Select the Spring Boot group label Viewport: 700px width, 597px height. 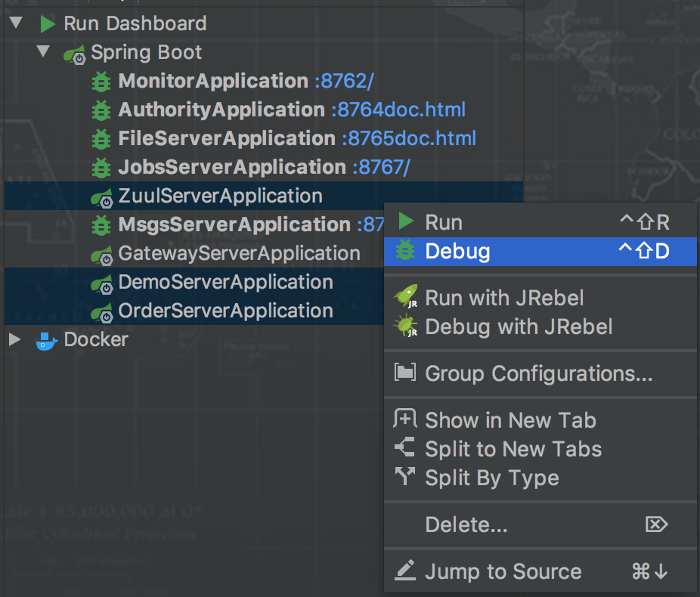(x=147, y=53)
